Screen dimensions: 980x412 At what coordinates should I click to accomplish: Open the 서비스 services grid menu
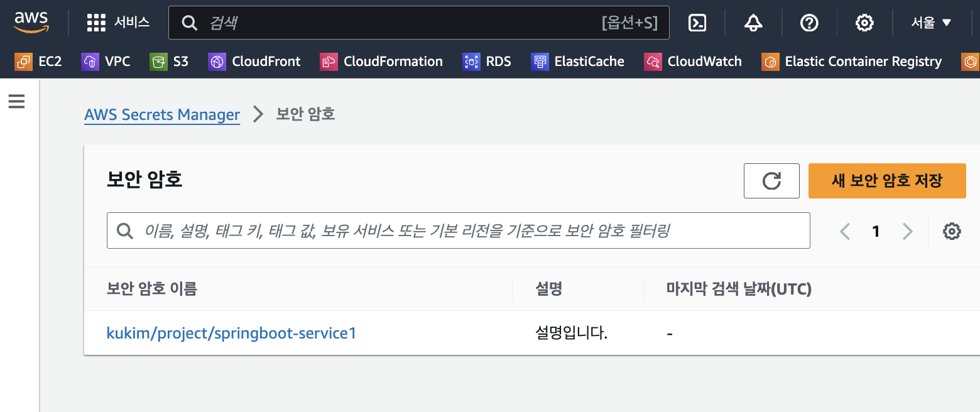pyautogui.click(x=118, y=23)
